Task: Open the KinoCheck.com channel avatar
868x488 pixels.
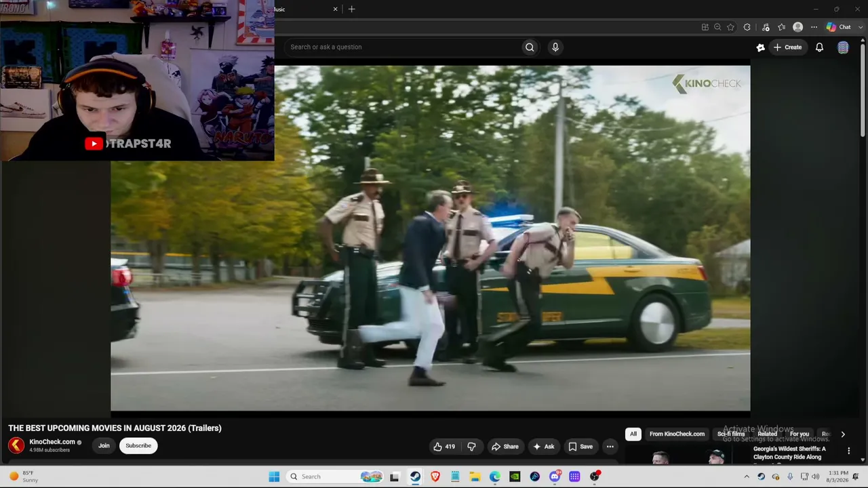Action: pos(16,445)
